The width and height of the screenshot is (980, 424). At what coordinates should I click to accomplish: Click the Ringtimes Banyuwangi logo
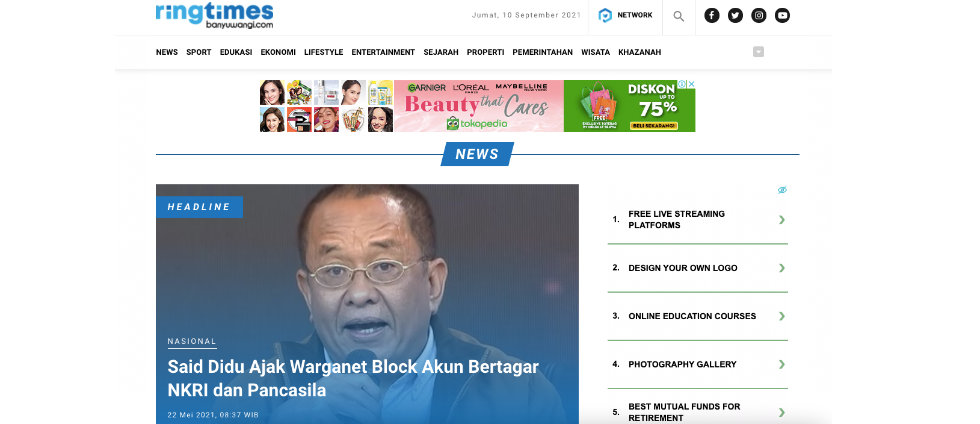tap(214, 15)
